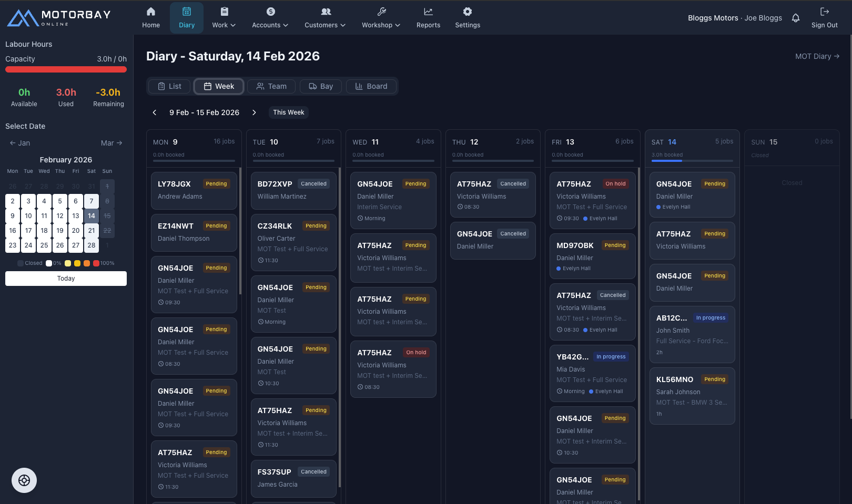The image size is (852, 504).
Task: Open notifications via the bell icon
Action: (796, 17)
